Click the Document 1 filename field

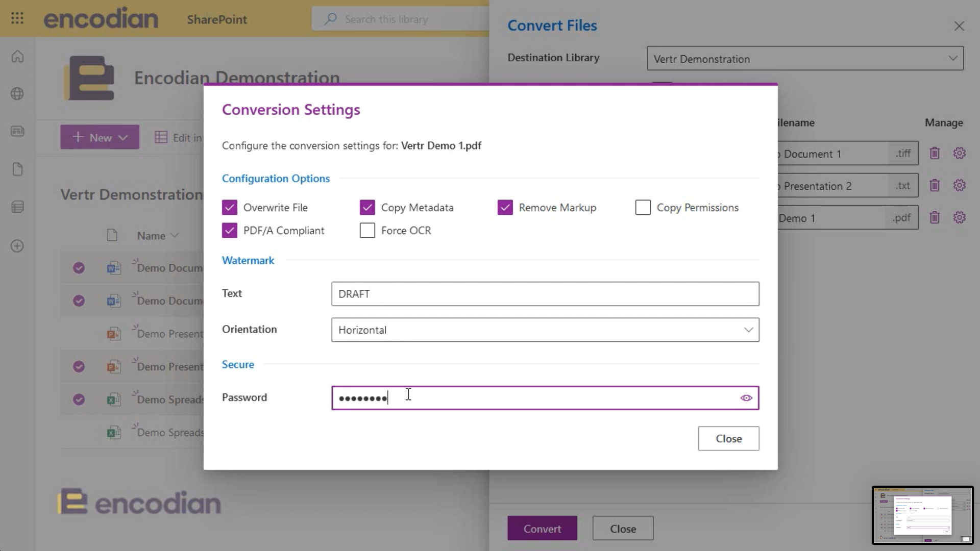click(832, 154)
